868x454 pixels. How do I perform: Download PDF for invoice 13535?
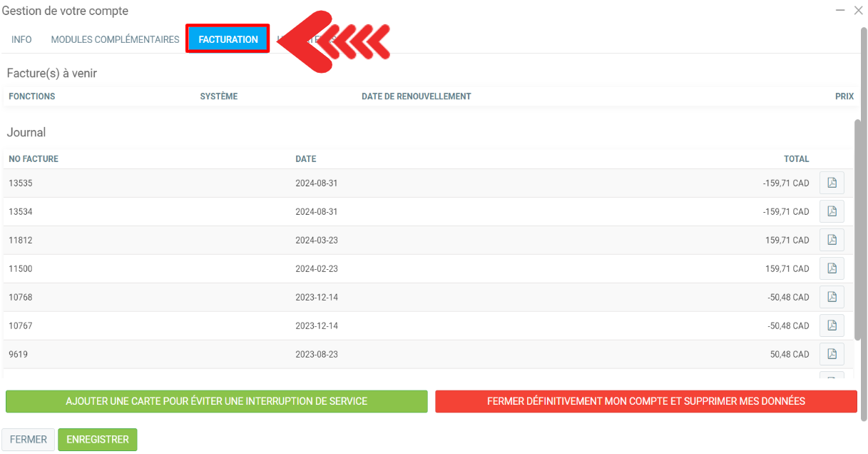click(832, 183)
